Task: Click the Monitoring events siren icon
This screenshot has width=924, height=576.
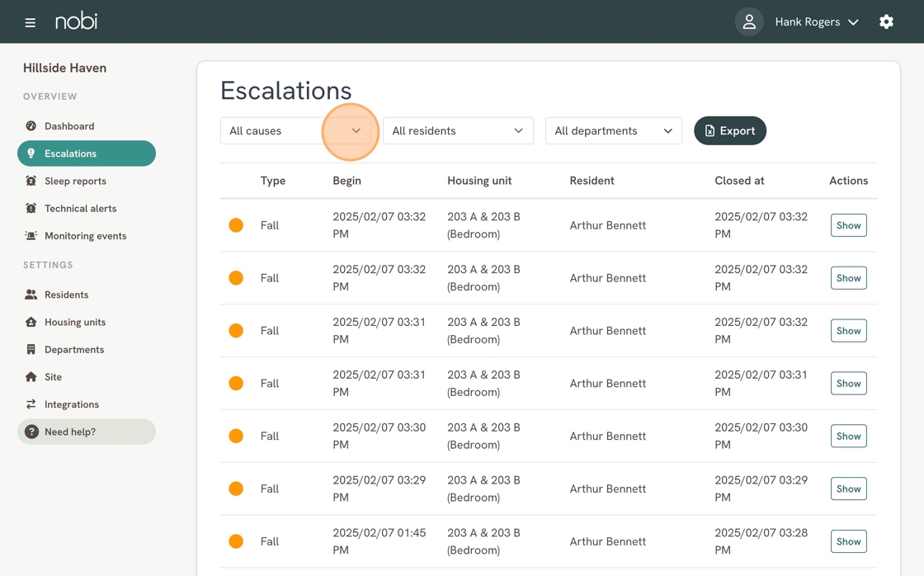Action: pos(31,235)
